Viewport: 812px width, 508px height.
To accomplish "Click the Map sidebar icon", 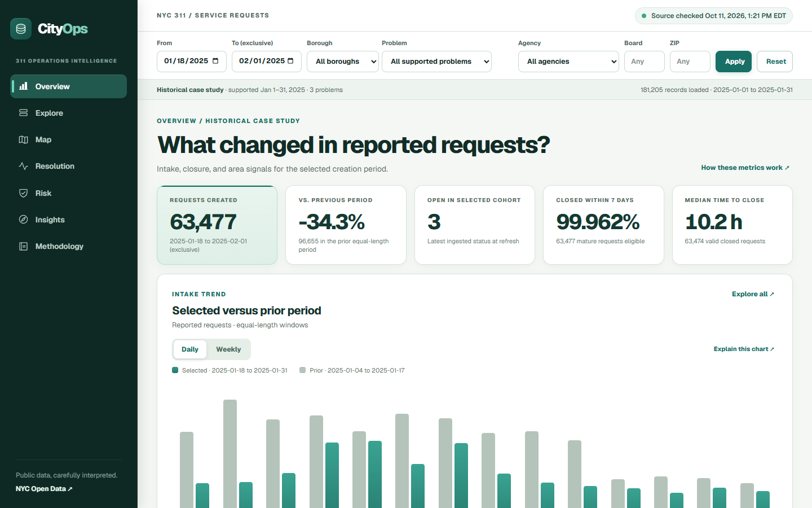I will coord(23,139).
